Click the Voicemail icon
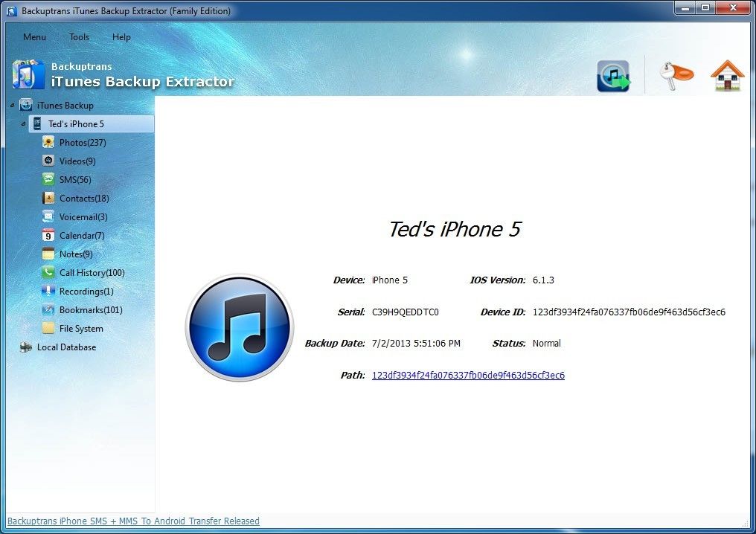Viewport: 756px width, 534px height. [48, 216]
